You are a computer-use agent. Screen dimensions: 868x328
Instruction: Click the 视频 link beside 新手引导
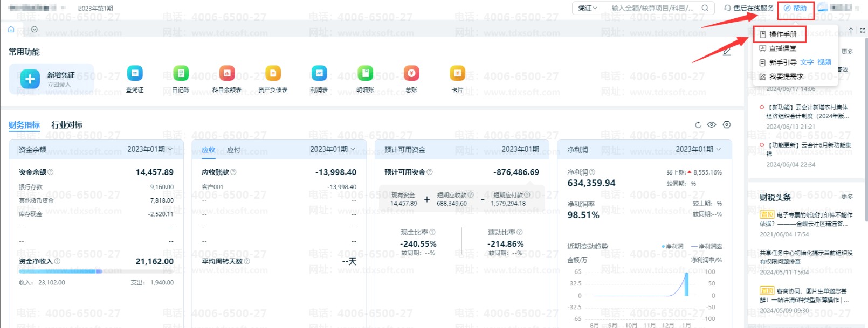tap(824, 62)
